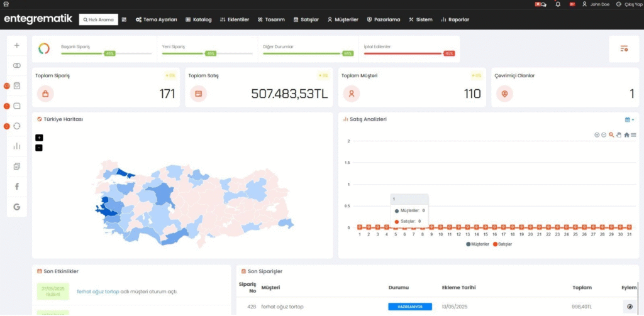Viewport: 644px width, 316px height.
Task: Click the chart home reset icon
Action: (x=626, y=135)
